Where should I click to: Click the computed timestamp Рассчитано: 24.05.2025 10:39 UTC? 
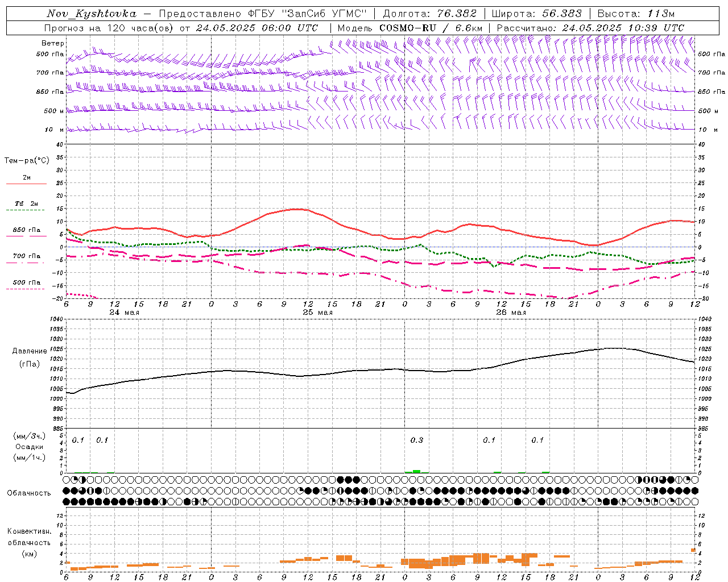click(x=590, y=28)
